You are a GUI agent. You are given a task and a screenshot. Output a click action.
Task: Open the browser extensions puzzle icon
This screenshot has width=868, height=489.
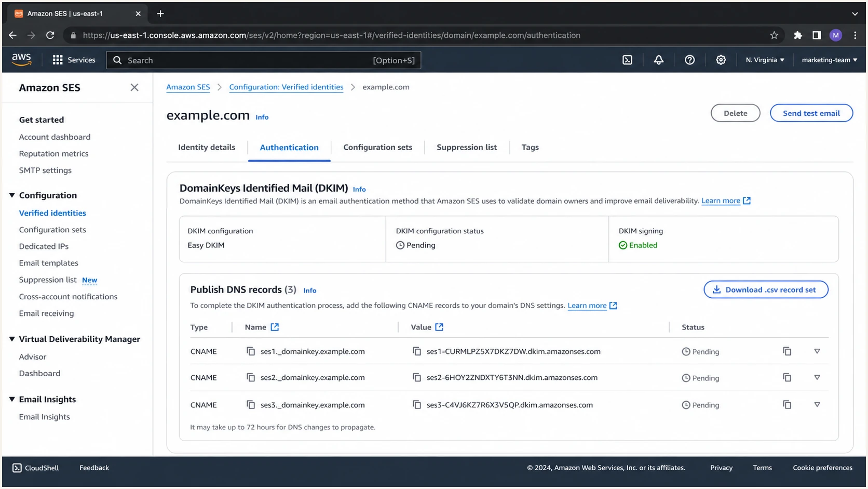(798, 35)
